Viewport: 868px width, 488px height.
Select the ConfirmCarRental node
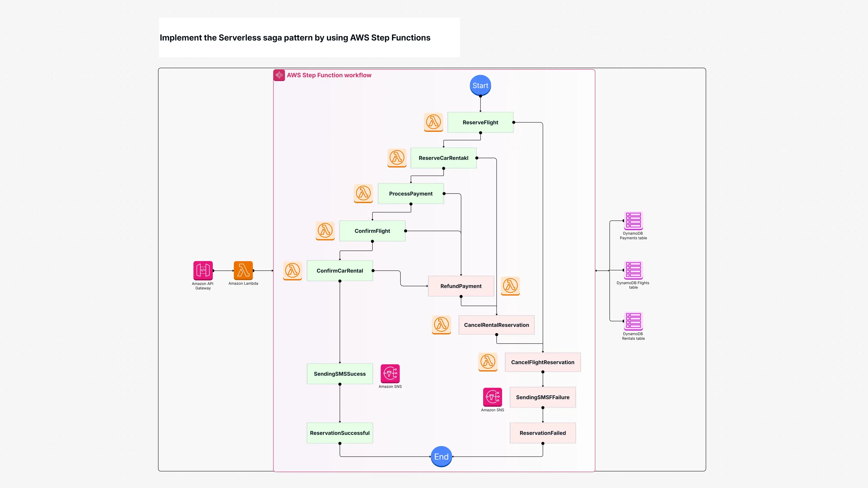340,270
